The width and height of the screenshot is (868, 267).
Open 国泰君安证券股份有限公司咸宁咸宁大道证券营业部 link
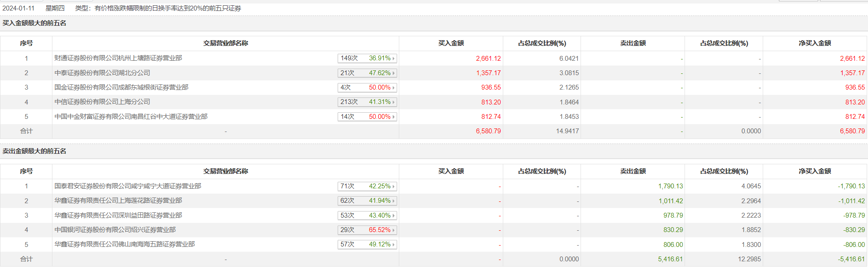(128, 186)
